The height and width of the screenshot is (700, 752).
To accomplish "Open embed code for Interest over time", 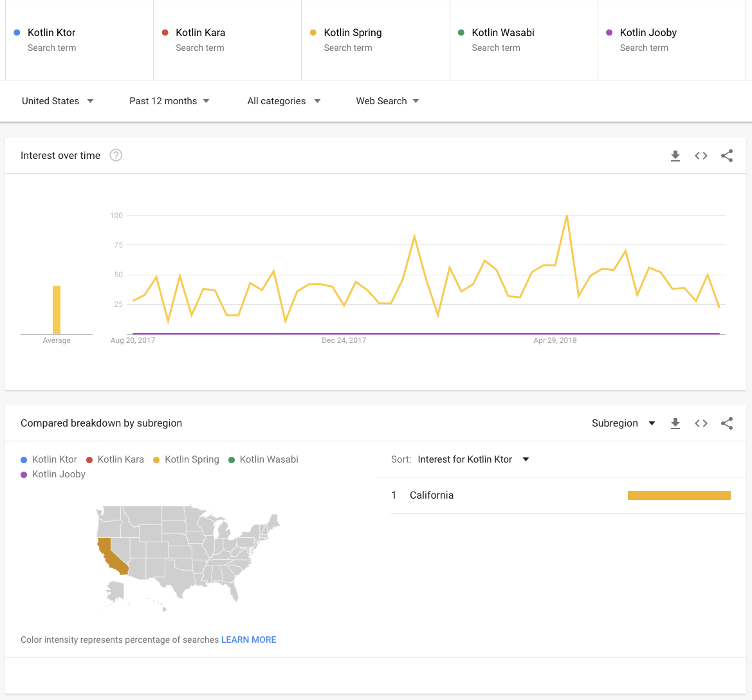I will pyautogui.click(x=701, y=156).
